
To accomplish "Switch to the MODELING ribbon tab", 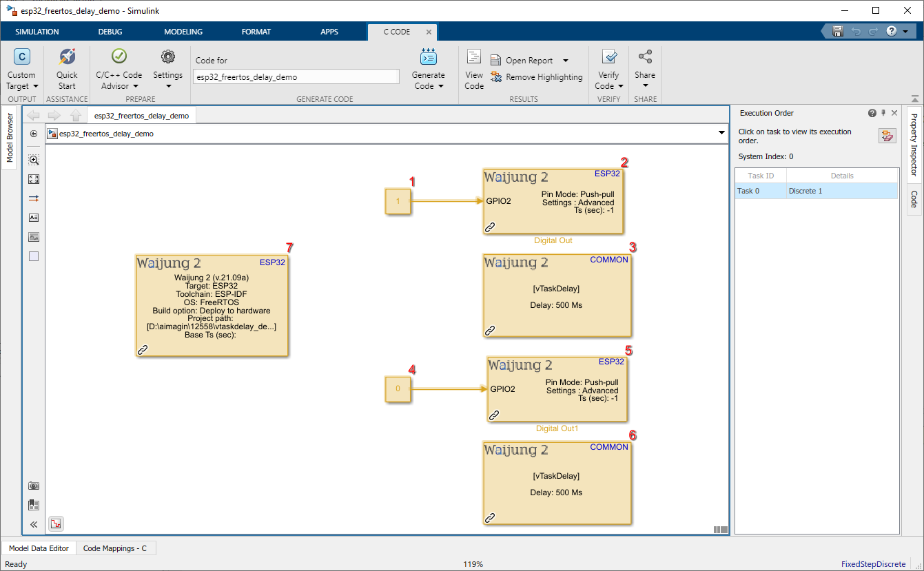I will [183, 32].
